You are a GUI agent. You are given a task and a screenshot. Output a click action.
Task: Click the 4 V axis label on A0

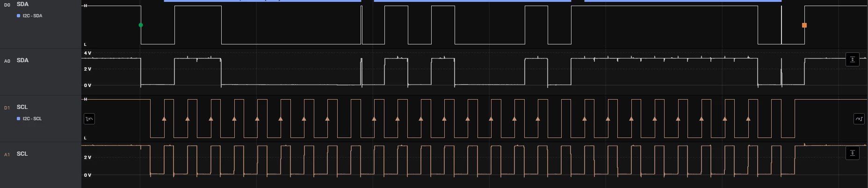(x=87, y=53)
